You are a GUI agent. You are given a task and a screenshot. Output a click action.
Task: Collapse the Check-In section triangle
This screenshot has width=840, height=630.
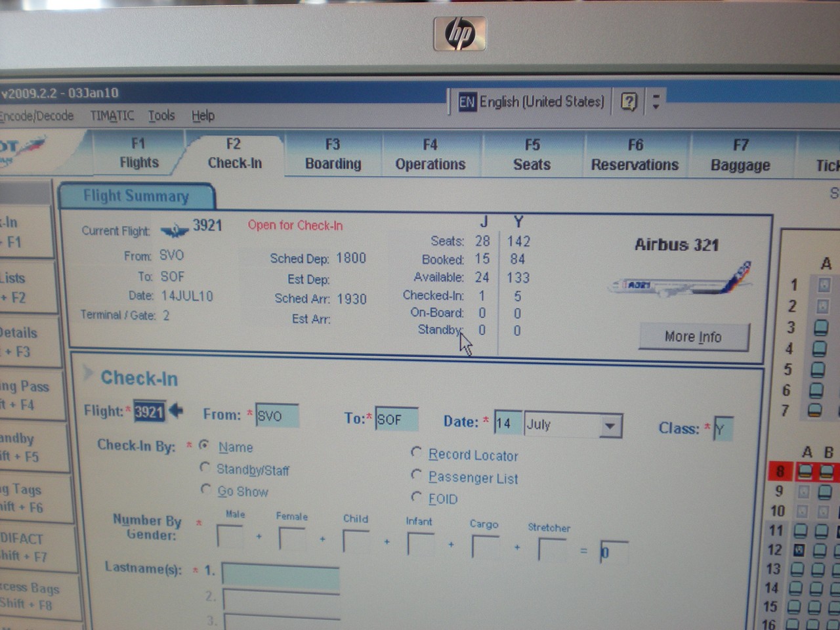[87, 374]
